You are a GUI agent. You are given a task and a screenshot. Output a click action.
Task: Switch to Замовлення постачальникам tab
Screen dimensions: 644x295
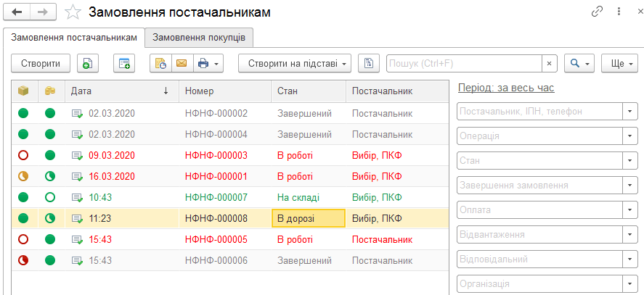point(74,38)
